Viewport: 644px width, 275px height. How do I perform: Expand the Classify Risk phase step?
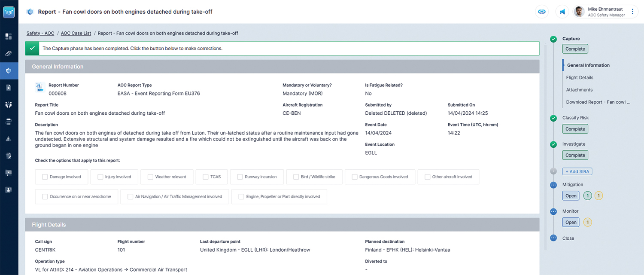(x=575, y=118)
